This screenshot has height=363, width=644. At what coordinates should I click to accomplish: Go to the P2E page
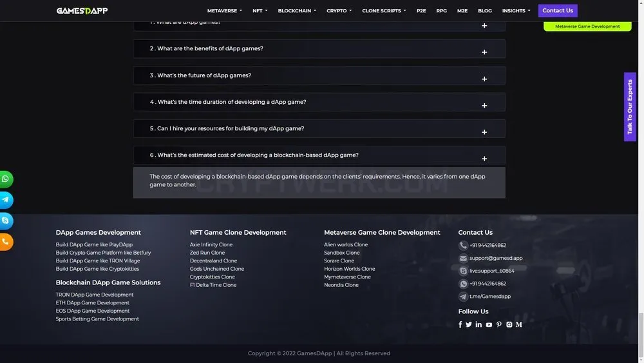pyautogui.click(x=421, y=11)
